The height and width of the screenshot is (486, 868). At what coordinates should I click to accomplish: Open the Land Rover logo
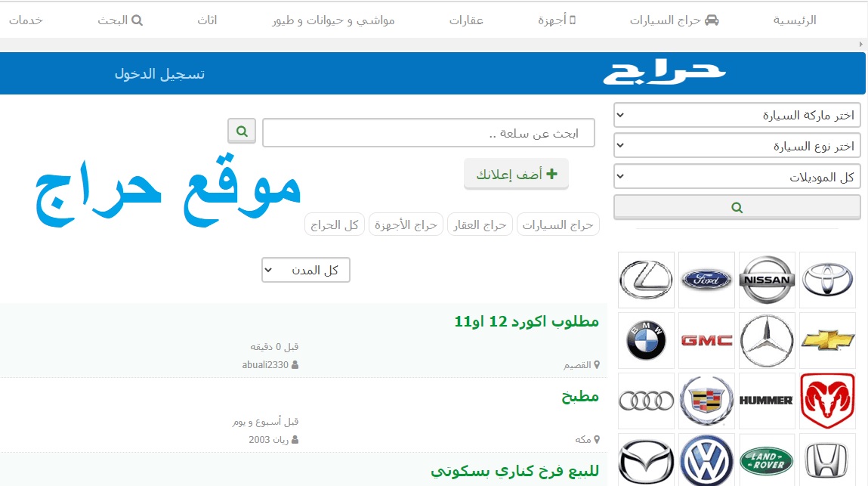coord(767,460)
